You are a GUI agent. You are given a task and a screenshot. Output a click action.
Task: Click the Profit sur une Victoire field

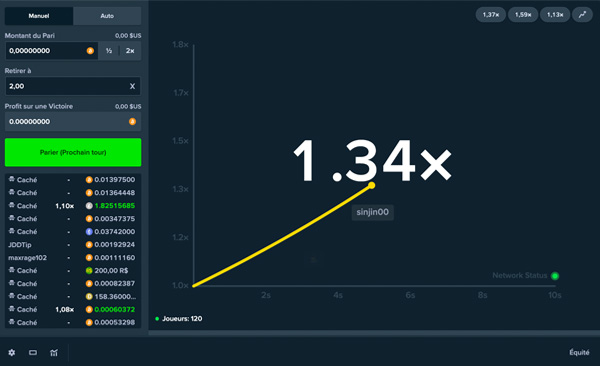73,121
